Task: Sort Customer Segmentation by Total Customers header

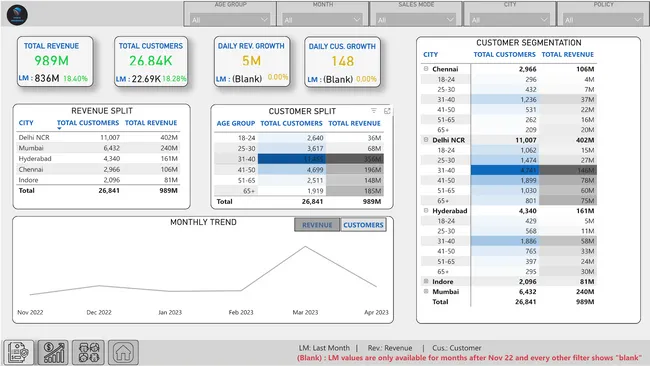Action: [x=504, y=54]
